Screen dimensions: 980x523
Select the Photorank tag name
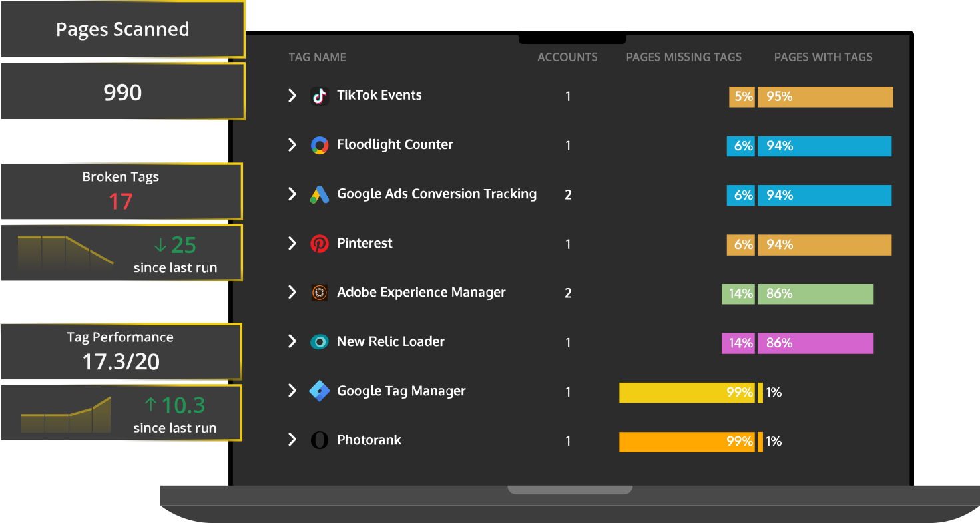point(369,440)
